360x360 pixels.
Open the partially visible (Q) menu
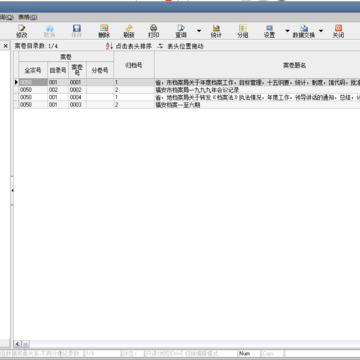pos(6,17)
